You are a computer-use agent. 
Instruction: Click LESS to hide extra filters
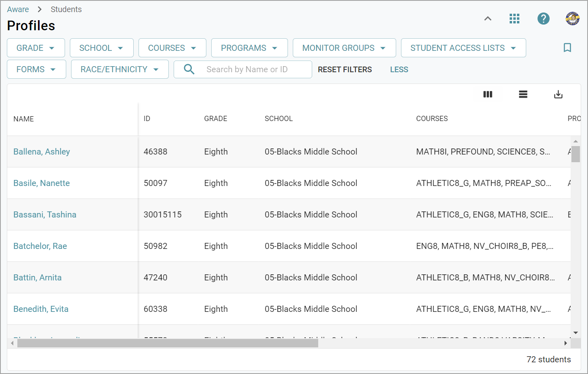399,69
